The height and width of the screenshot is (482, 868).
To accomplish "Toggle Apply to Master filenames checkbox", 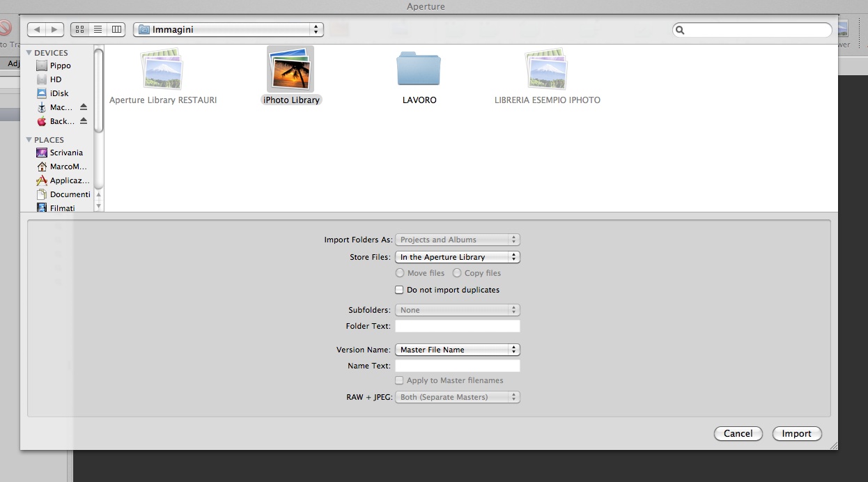I will [x=399, y=380].
